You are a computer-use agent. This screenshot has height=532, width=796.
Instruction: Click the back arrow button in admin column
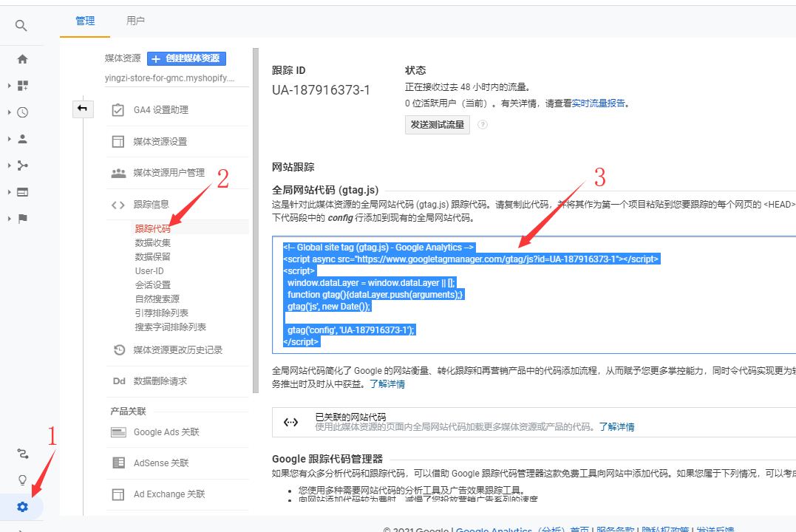click(x=83, y=109)
